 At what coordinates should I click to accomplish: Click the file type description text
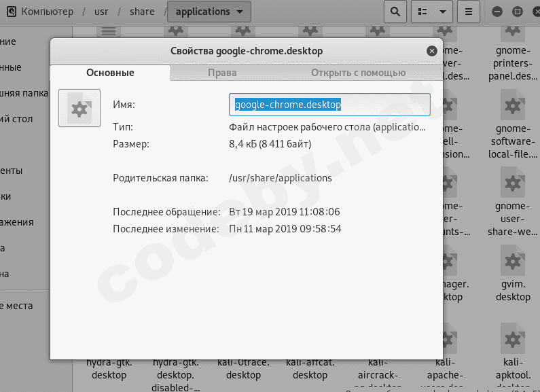click(327, 127)
